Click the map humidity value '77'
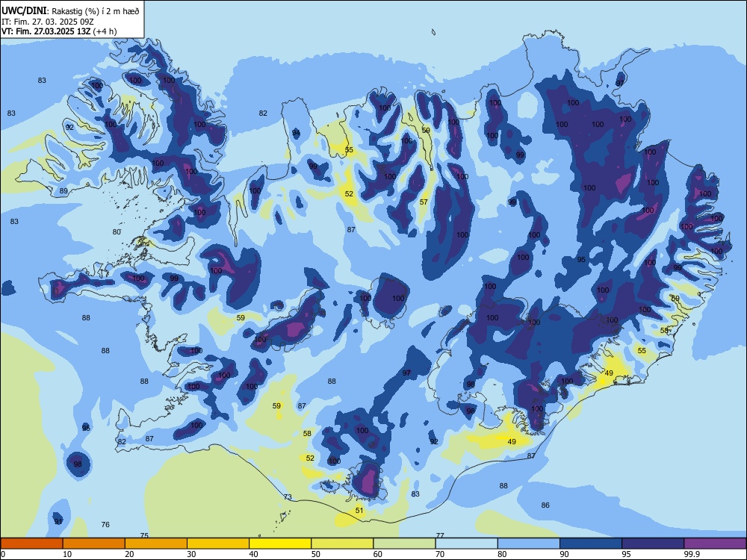 coord(440,535)
